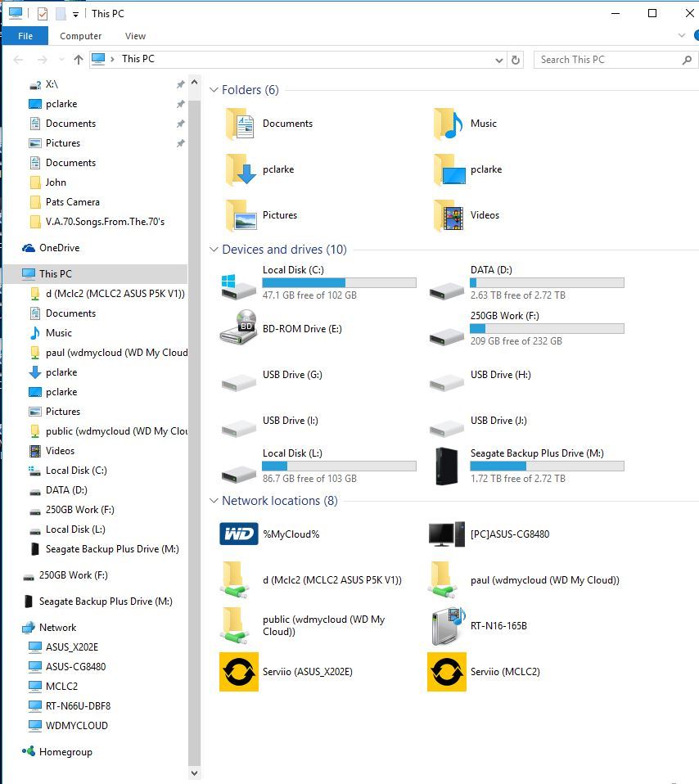The image size is (699, 784).
Task: Open Local Disk (C:) in main pane
Action: pos(318,282)
